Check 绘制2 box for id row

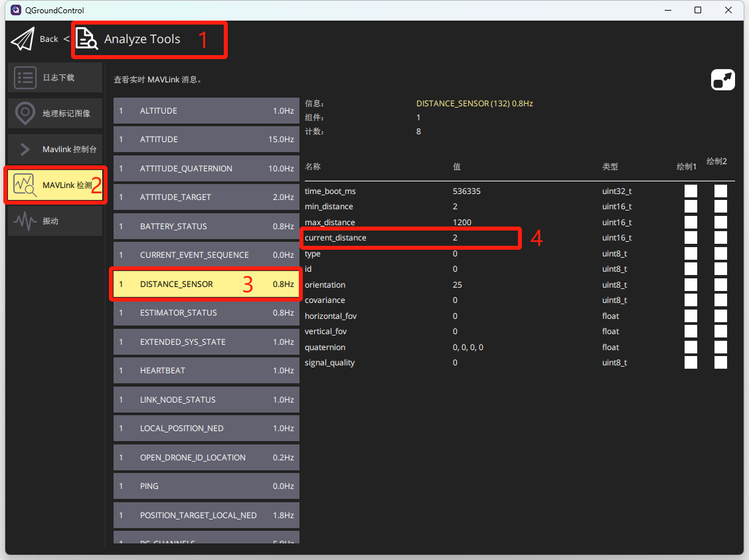pyautogui.click(x=721, y=269)
